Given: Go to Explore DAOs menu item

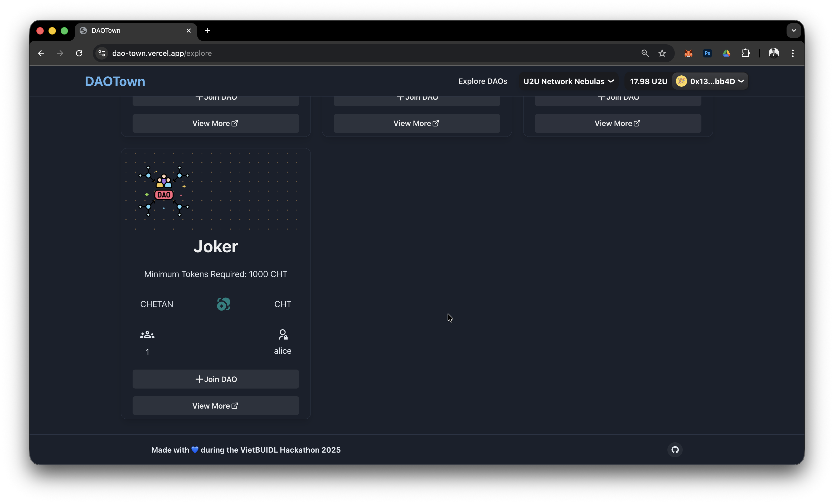Looking at the screenshot, I should pos(483,81).
